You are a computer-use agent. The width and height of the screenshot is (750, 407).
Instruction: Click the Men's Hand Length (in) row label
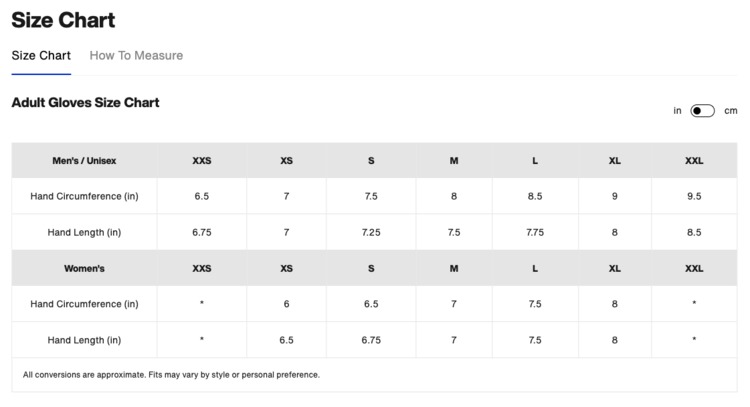coord(84,233)
